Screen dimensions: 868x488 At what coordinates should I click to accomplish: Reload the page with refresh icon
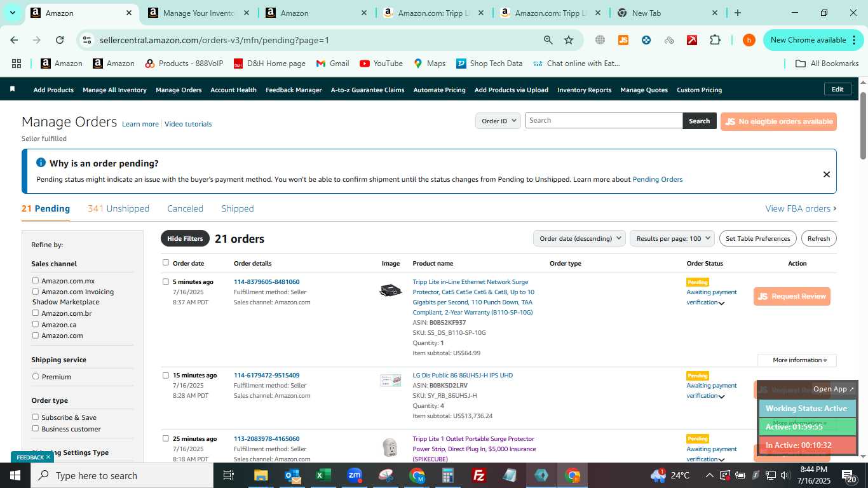(x=60, y=40)
